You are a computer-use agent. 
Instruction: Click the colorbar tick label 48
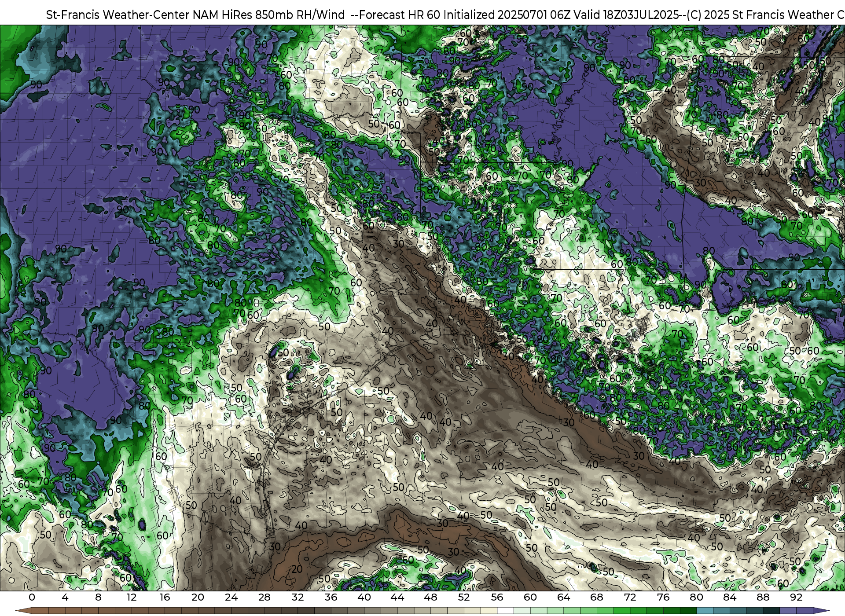(x=431, y=597)
